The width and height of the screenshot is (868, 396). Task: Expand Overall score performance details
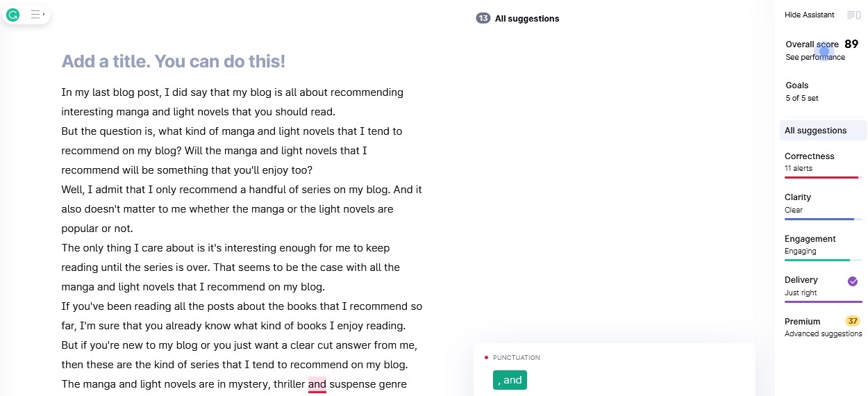(822, 51)
